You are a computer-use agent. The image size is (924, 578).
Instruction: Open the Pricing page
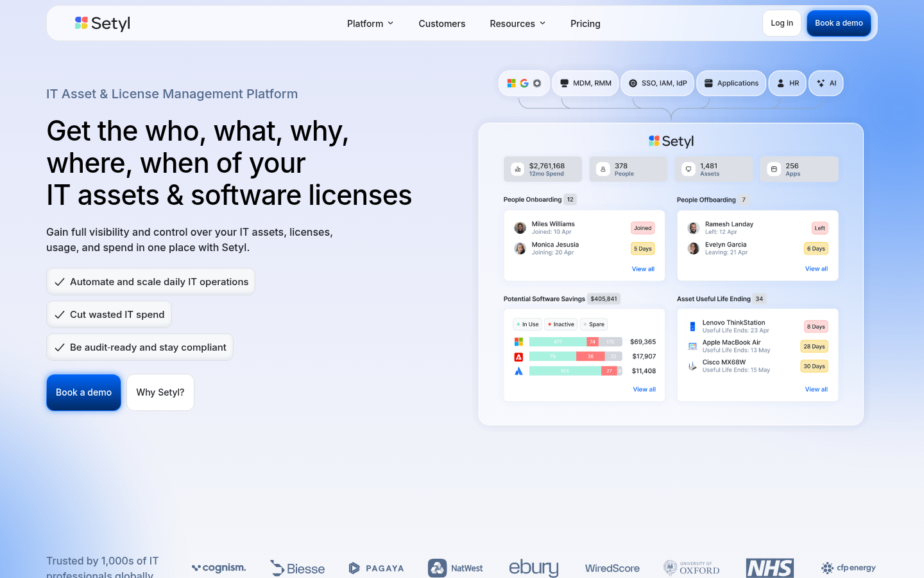coord(585,23)
